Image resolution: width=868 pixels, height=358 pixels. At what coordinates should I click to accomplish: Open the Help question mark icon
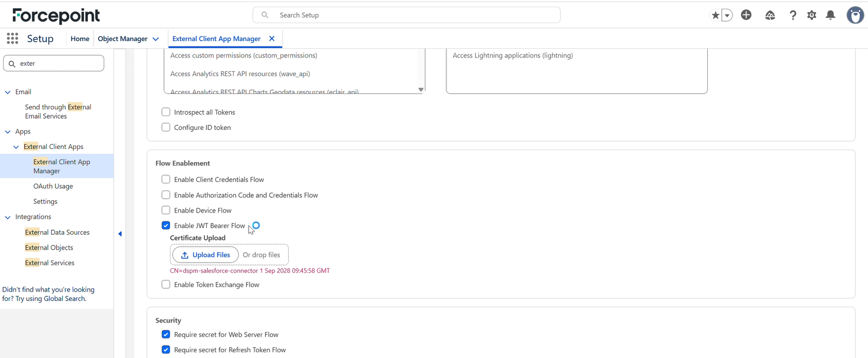(x=793, y=15)
